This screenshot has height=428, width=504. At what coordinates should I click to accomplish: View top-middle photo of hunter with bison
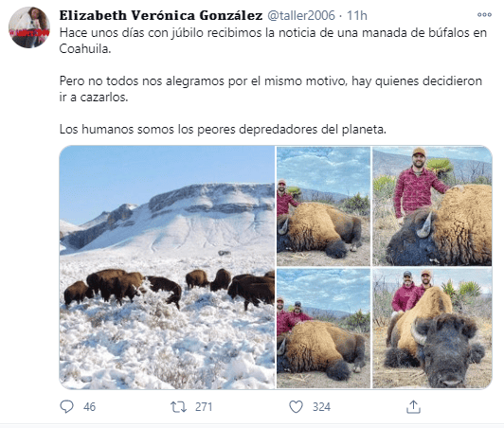click(323, 206)
